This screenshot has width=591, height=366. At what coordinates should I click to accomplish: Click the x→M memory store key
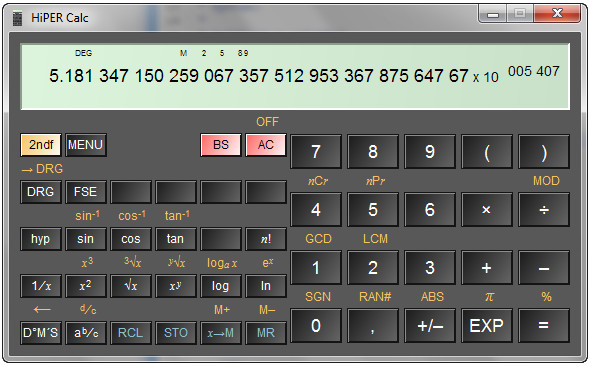tap(221, 333)
